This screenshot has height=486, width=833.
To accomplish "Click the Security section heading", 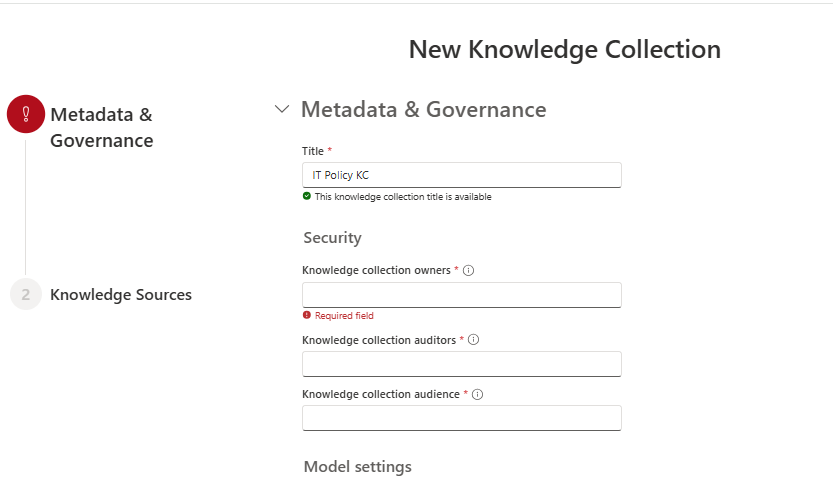I will pos(333,237).
